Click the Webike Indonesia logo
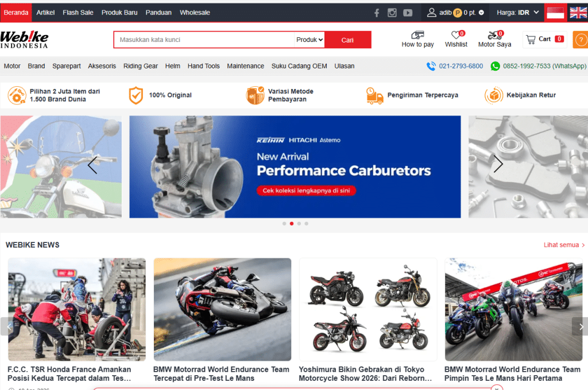 click(x=24, y=40)
